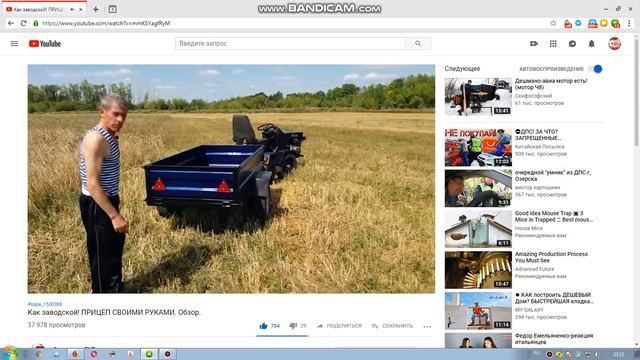This screenshot has width=640, height=360.
Task: Reload the page with refresh icon
Action: click(23, 23)
